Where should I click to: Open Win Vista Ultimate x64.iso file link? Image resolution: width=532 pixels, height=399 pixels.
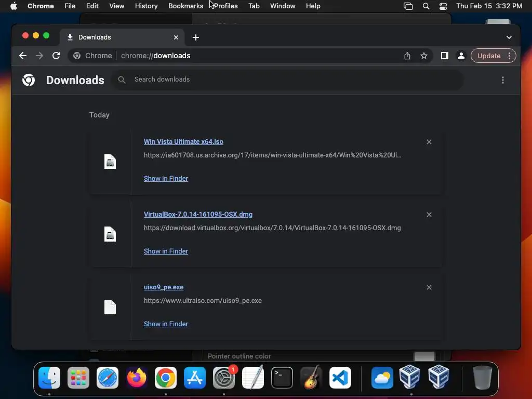pyautogui.click(x=183, y=142)
